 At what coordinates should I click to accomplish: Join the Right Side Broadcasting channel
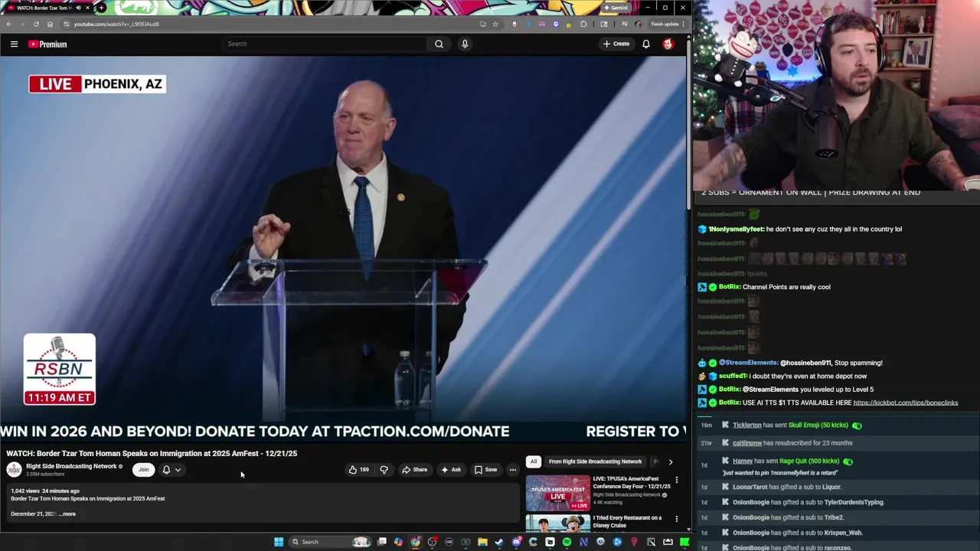pyautogui.click(x=143, y=470)
